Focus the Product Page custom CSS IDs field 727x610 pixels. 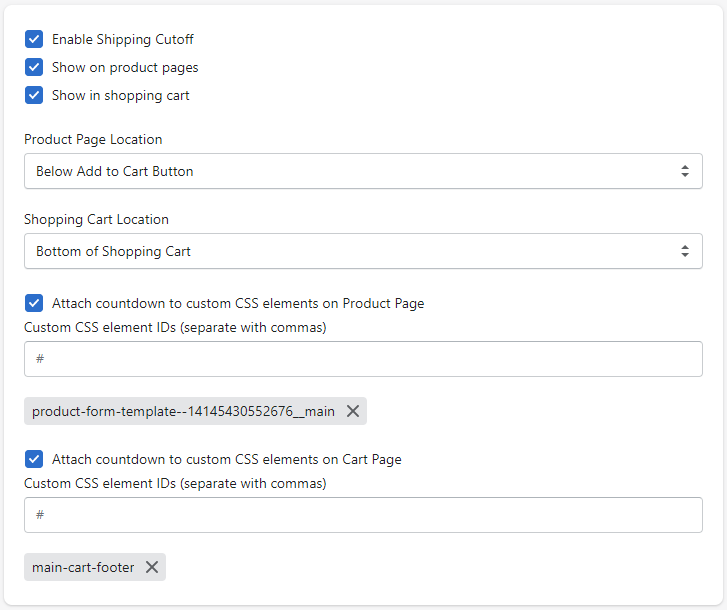(x=363, y=359)
